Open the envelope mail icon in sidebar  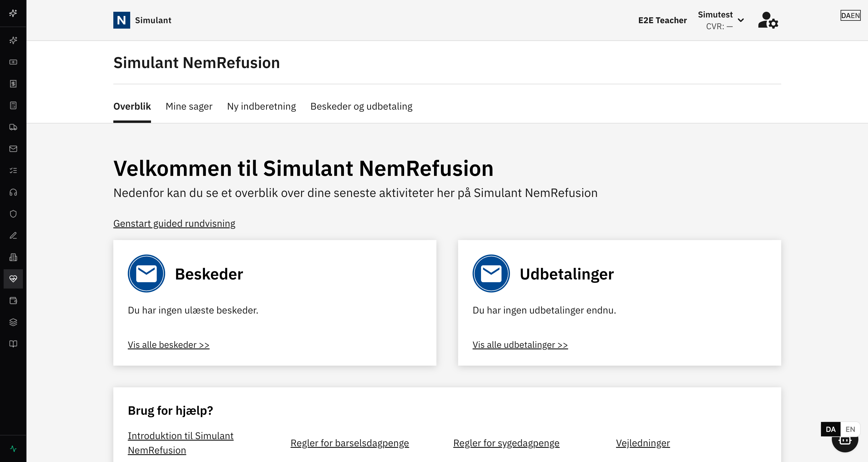(13, 149)
